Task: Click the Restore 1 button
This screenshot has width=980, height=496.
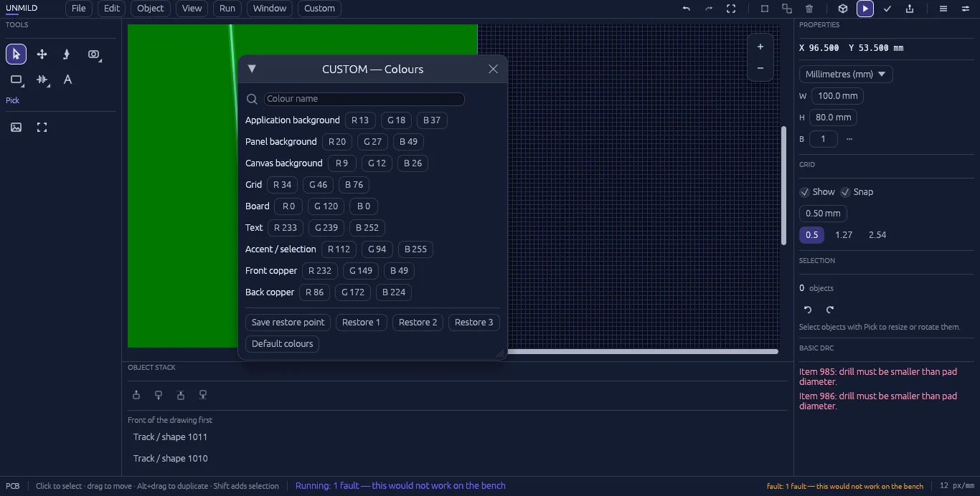Action: pos(362,323)
